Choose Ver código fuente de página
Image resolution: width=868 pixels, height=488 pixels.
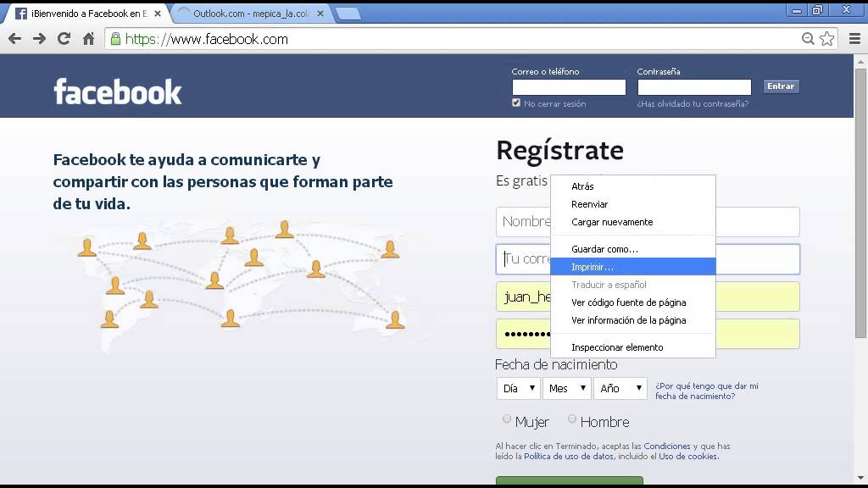pyautogui.click(x=632, y=302)
